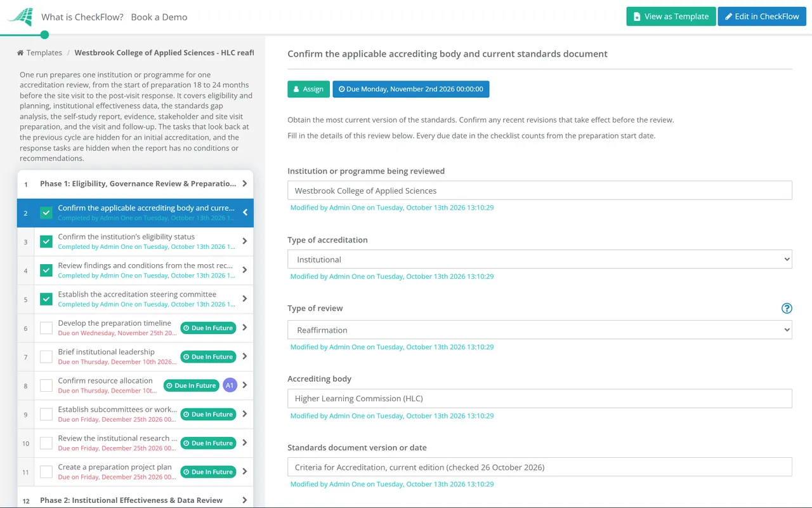
Task: Click the home icon beside Templates breadcrumb
Action: (20, 53)
